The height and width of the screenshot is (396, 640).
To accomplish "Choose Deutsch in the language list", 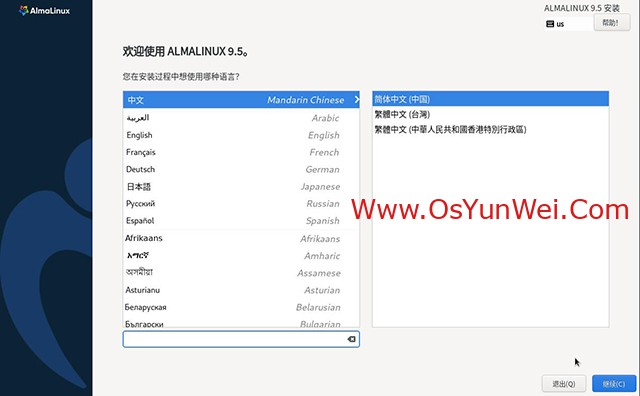I will pyautogui.click(x=241, y=169).
